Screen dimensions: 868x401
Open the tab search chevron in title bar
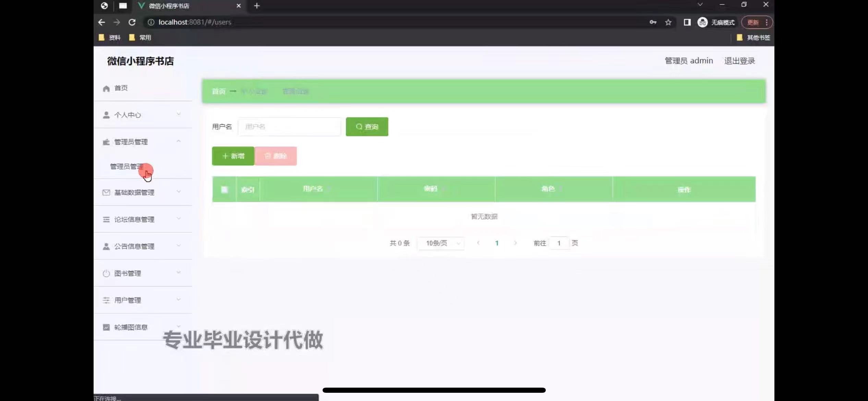pos(700,4)
